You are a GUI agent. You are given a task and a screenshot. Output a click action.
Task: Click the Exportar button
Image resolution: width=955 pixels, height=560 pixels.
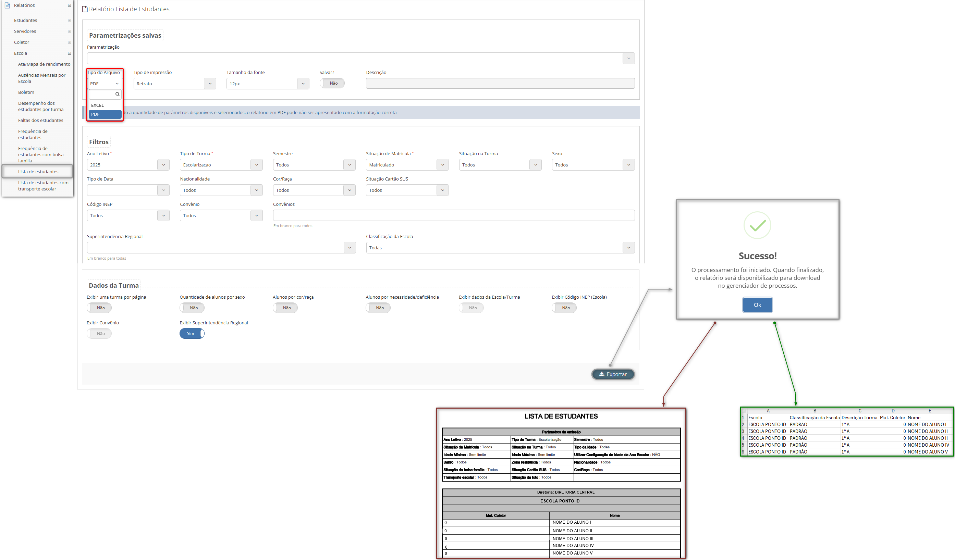[613, 374]
